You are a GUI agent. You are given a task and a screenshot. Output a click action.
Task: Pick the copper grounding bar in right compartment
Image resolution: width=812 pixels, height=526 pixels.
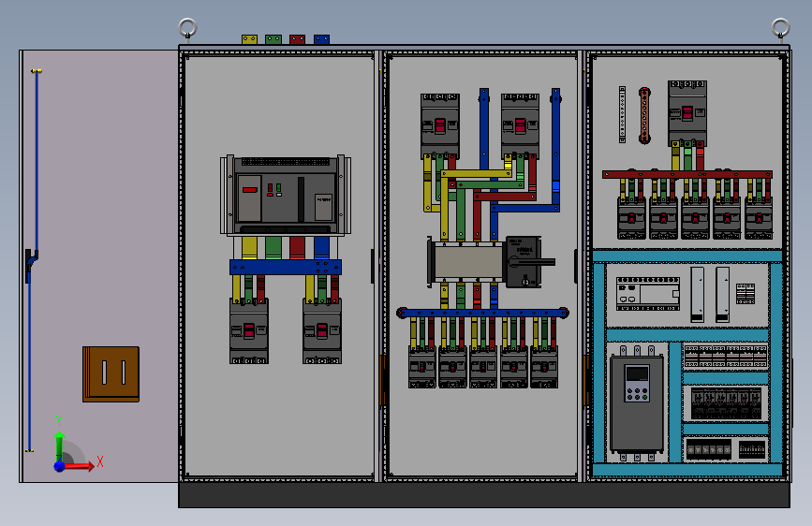point(644,115)
